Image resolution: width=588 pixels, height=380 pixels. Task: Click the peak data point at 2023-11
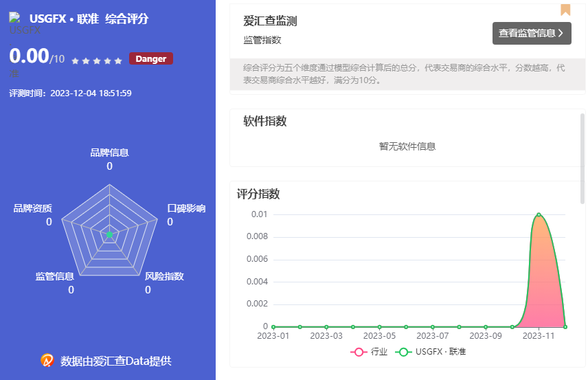[539, 215]
